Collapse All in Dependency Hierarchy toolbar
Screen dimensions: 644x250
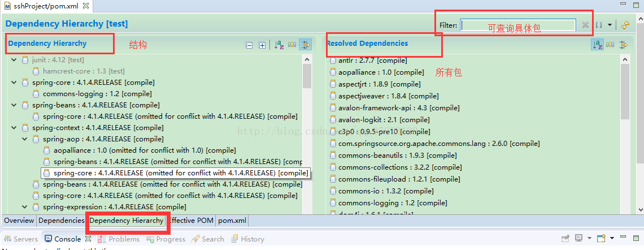(x=249, y=45)
